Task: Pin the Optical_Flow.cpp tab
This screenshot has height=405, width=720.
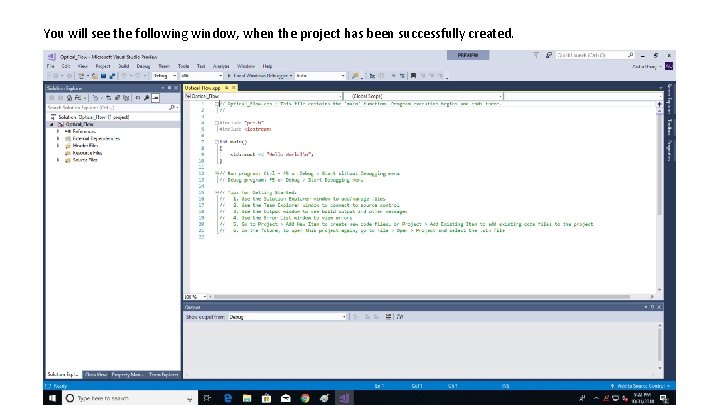Action: tap(226, 88)
